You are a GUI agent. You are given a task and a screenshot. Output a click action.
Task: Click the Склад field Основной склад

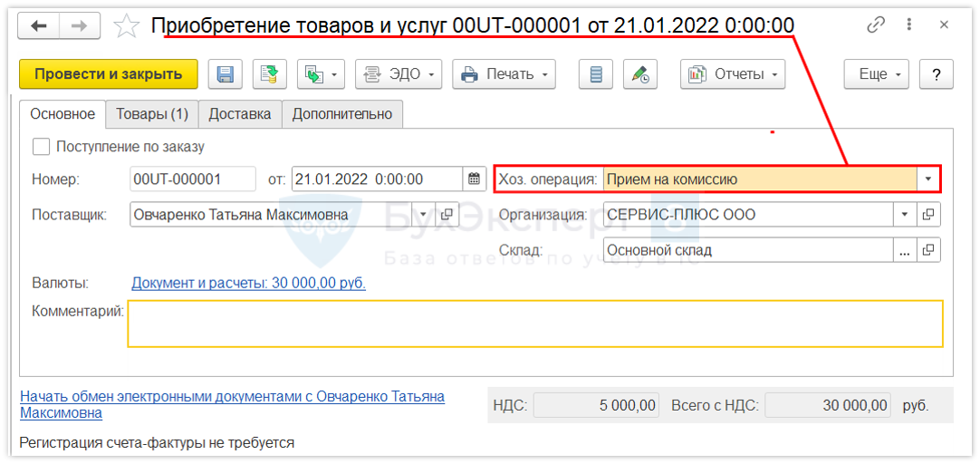(748, 250)
